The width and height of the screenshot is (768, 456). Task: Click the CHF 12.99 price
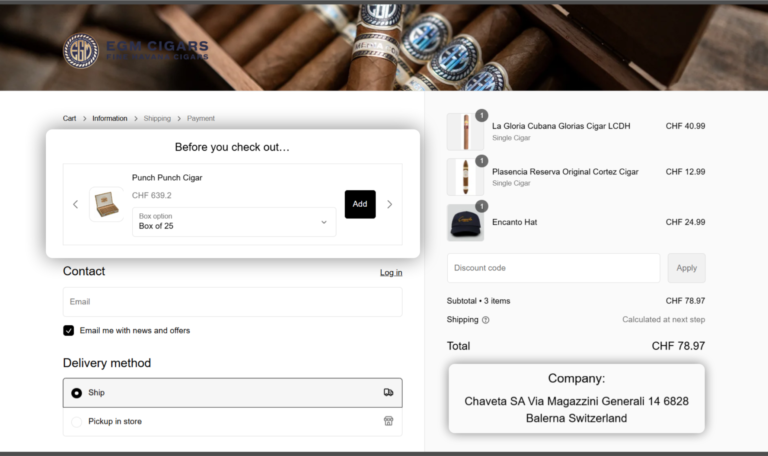(x=685, y=172)
